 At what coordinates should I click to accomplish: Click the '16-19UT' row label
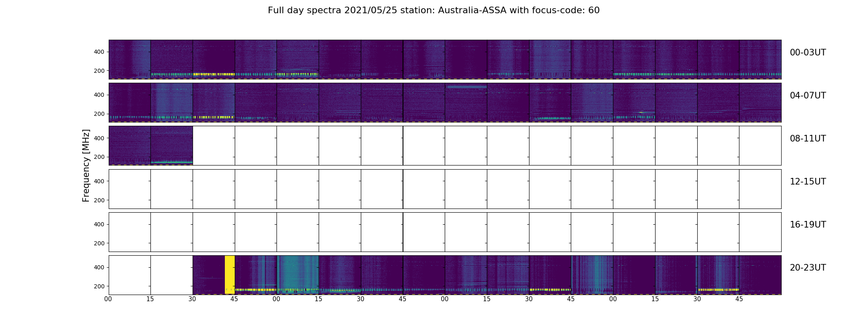808,225
